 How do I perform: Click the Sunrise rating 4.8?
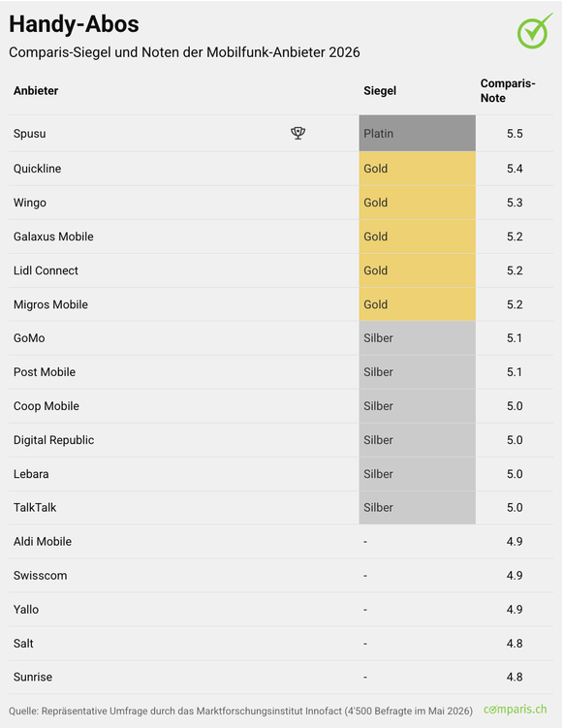click(515, 677)
